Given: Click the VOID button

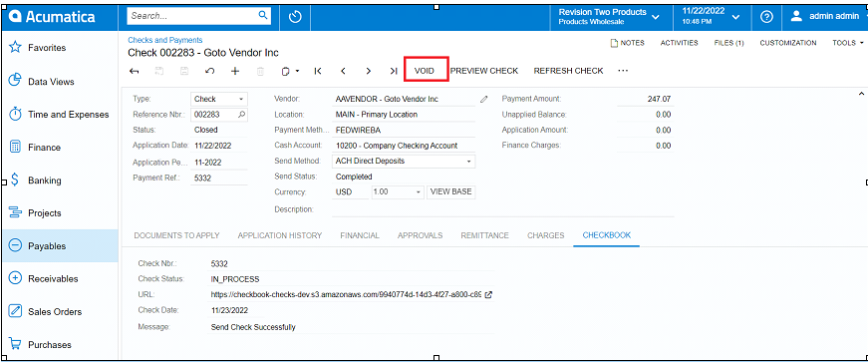Looking at the screenshot, I should 425,71.
